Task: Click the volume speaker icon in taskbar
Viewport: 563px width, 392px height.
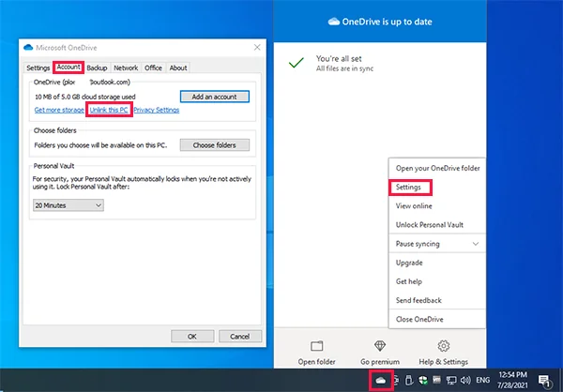Action: click(465, 380)
